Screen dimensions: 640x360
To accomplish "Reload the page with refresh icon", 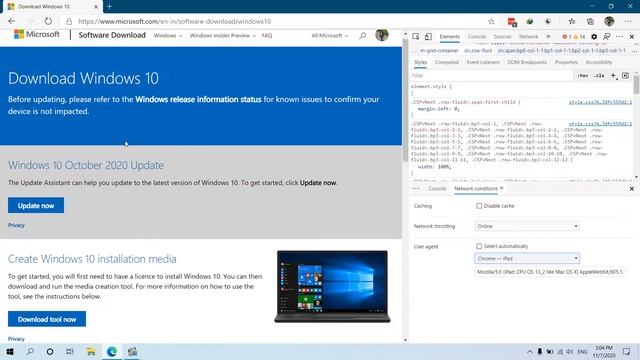I will click(48, 21).
